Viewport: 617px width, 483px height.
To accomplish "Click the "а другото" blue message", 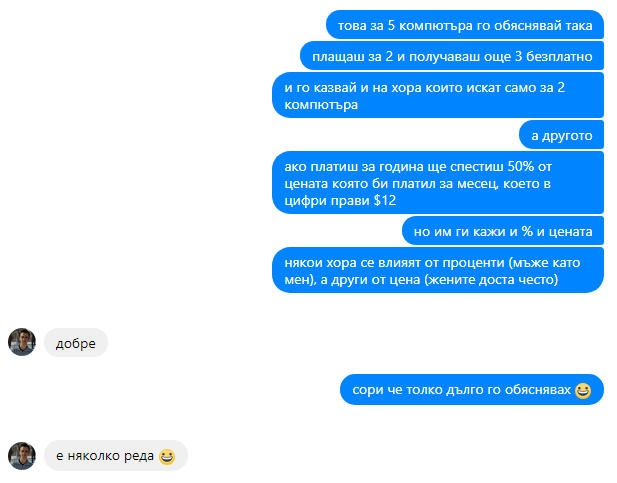I will [x=562, y=135].
